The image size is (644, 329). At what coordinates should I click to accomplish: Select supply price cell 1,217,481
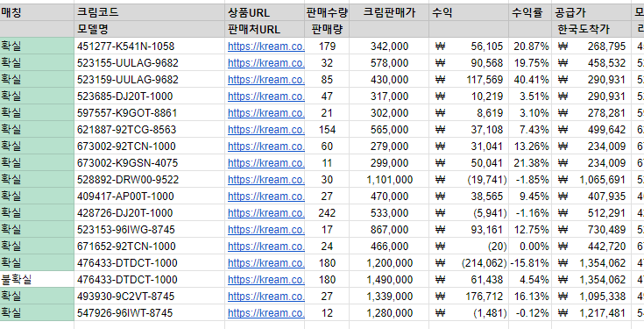591,313
